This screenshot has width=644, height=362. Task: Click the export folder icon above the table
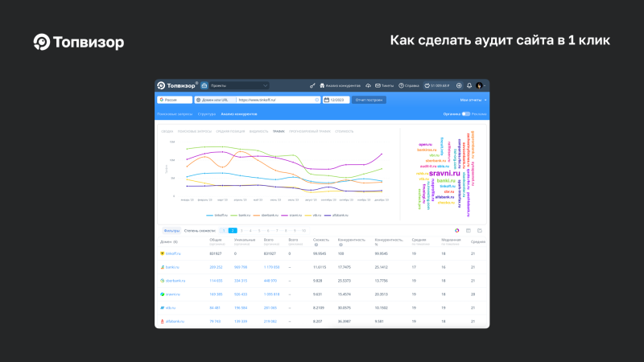[x=479, y=231]
